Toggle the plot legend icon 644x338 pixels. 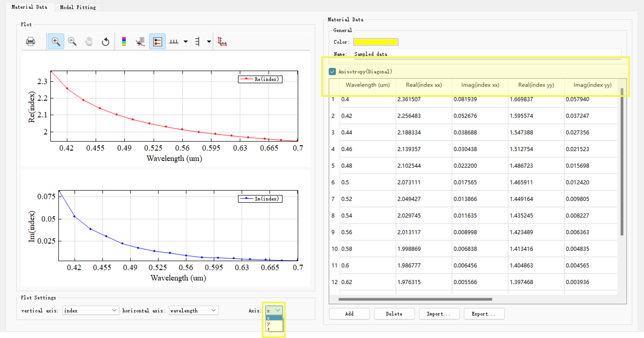click(157, 41)
